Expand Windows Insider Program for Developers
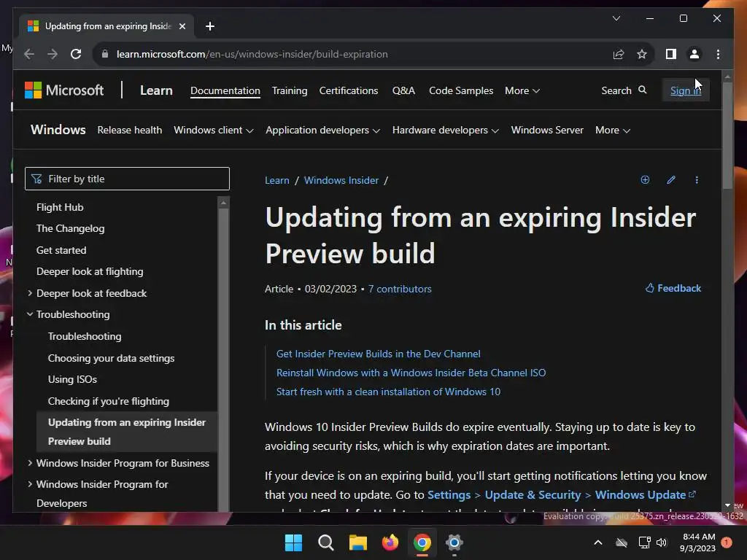The width and height of the screenshot is (747, 560). [30, 484]
